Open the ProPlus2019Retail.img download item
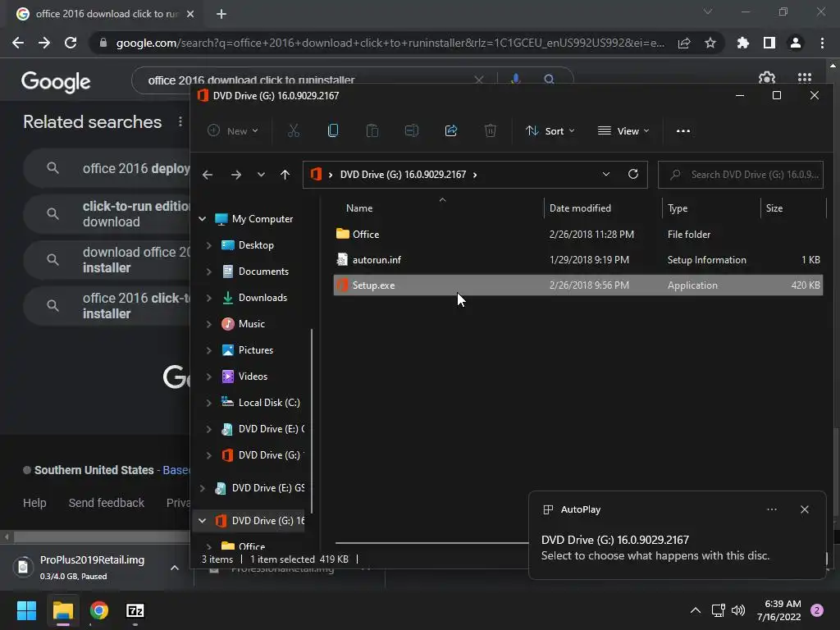This screenshot has width=840, height=630. click(91, 568)
